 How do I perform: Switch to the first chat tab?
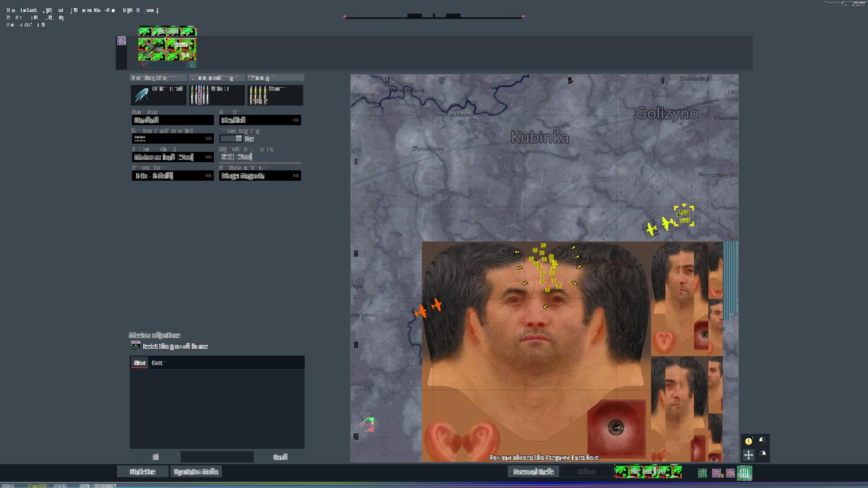click(140, 363)
